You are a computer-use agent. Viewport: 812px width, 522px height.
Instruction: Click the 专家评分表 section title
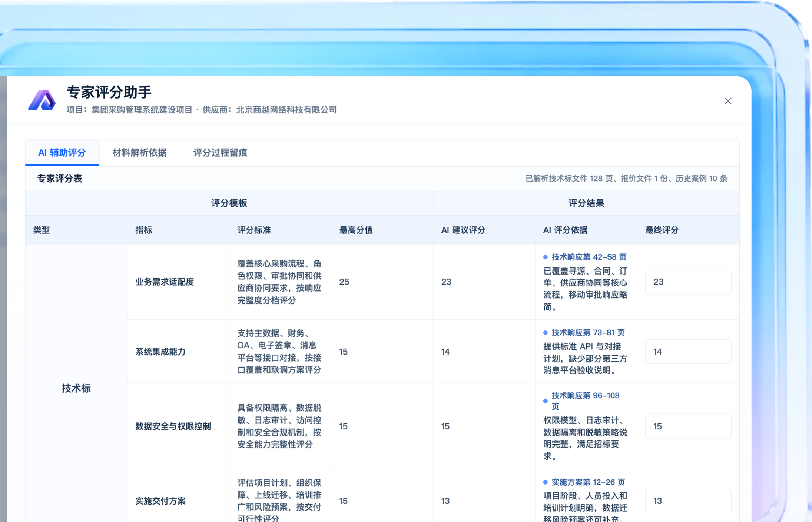(59, 179)
